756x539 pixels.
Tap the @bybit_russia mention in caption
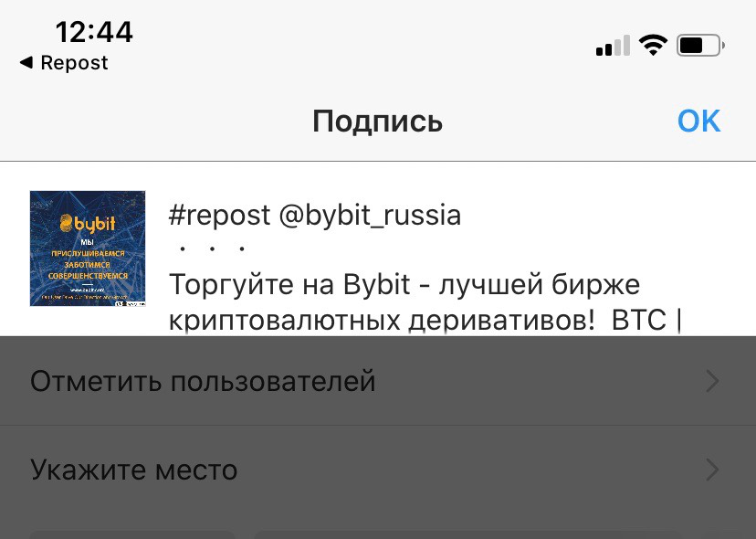click(x=370, y=216)
